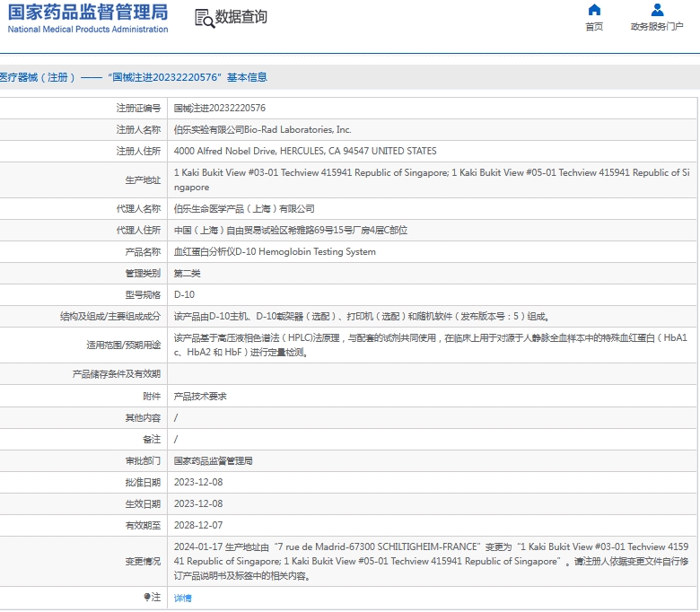Click the 产品名称 row label
Viewport: 700px width, 612px height.
click(143, 252)
